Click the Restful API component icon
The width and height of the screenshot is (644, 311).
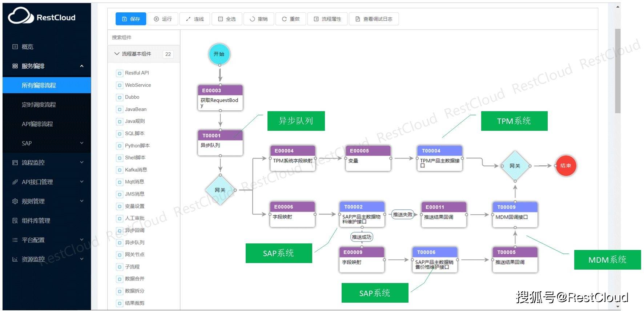(x=120, y=73)
